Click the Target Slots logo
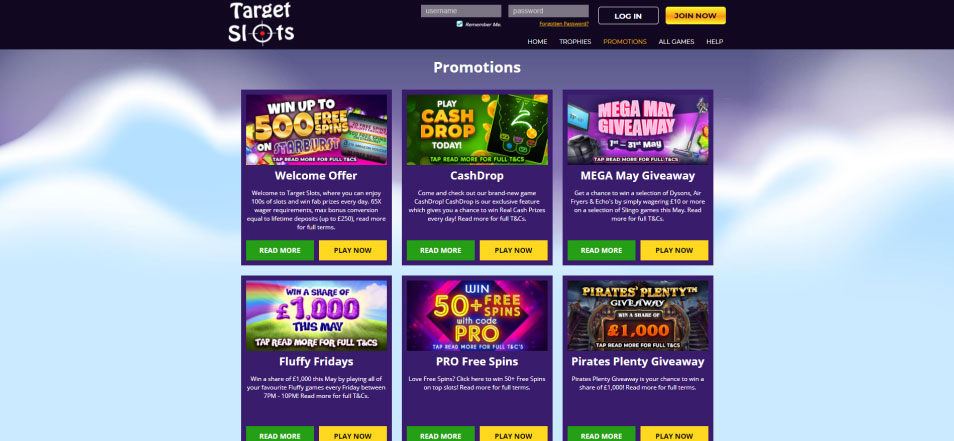This screenshot has height=441, width=954. click(x=261, y=23)
